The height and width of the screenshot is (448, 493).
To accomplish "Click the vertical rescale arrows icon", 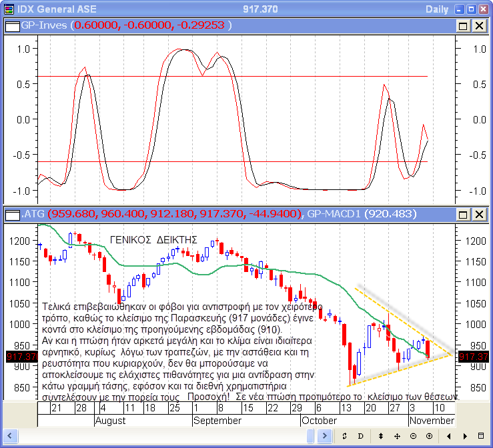I will 380,436.
